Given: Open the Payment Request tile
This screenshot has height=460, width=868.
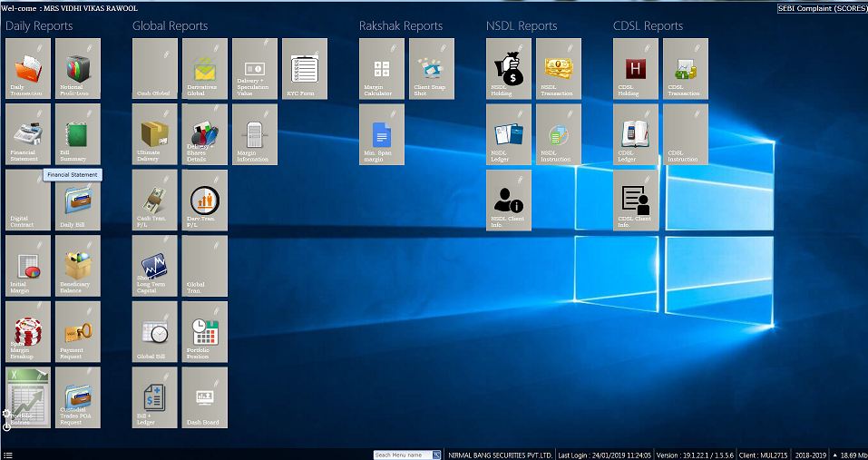Looking at the screenshot, I should point(78,331).
